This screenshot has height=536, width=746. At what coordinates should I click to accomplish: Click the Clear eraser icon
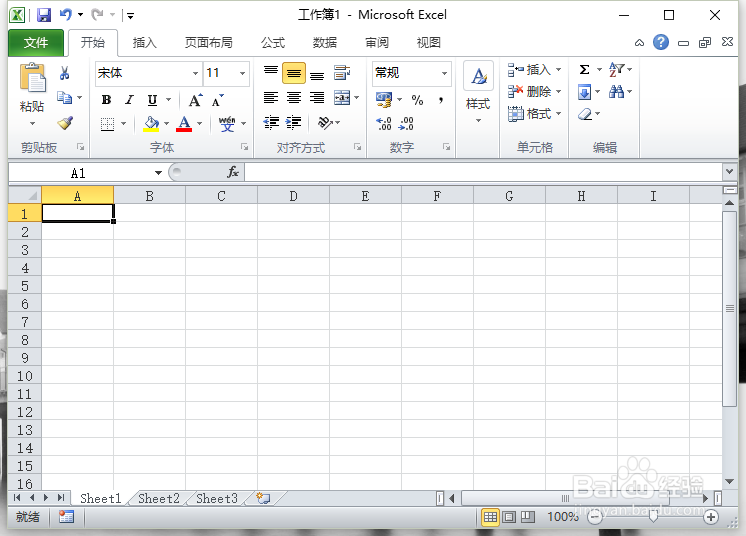coord(585,114)
